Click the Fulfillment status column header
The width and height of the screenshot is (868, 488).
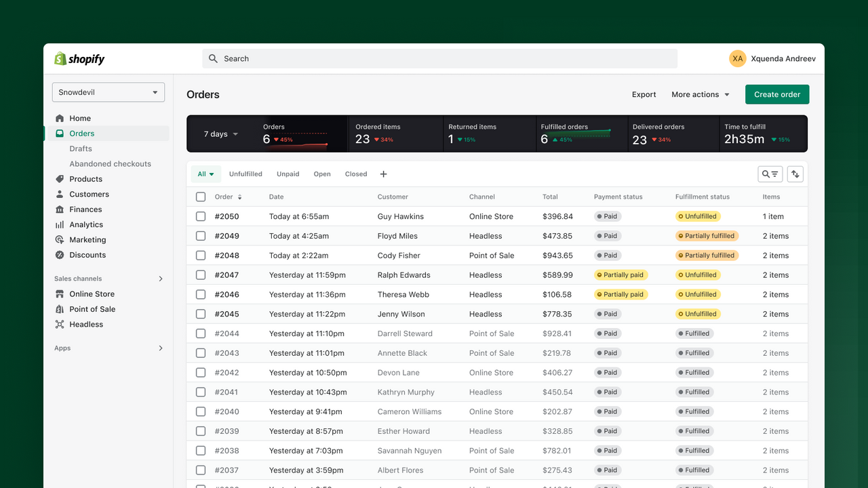(x=703, y=197)
